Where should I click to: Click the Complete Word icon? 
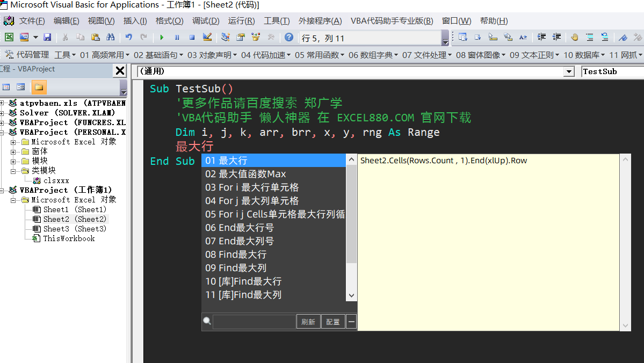click(x=523, y=38)
